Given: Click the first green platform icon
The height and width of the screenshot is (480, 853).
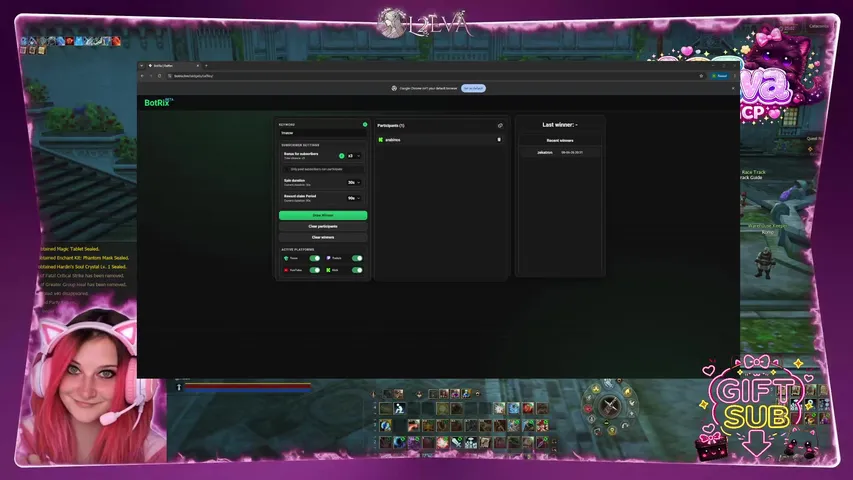Looking at the screenshot, I should (286, 258).
